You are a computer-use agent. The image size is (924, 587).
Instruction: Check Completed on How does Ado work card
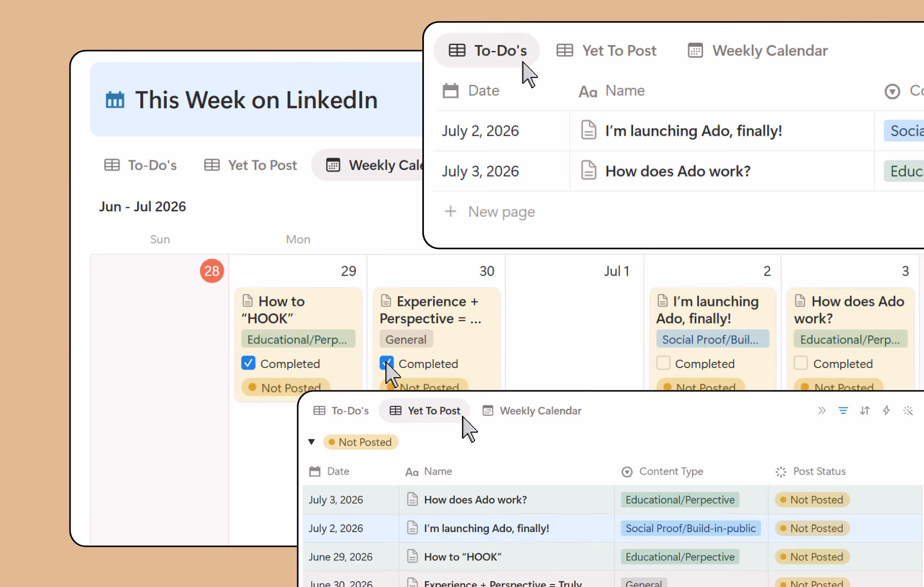[x=801, y=363]
